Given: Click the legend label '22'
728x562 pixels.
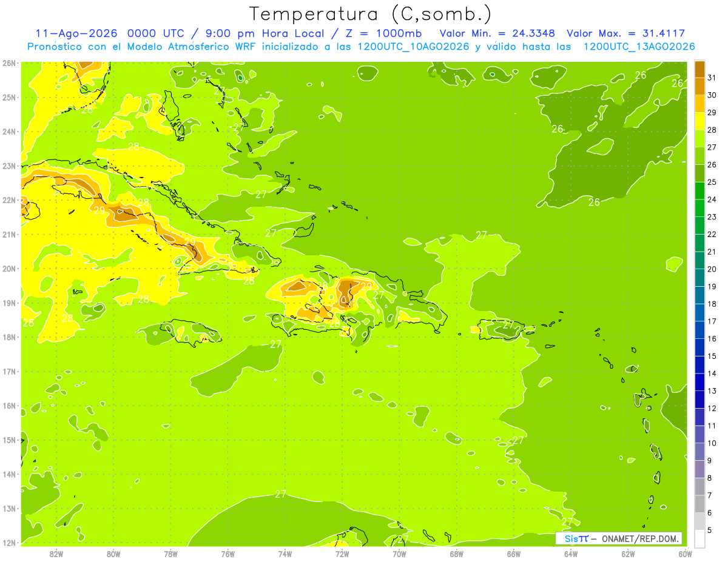Looking at the screenshot, I should [x=712, y=234].
